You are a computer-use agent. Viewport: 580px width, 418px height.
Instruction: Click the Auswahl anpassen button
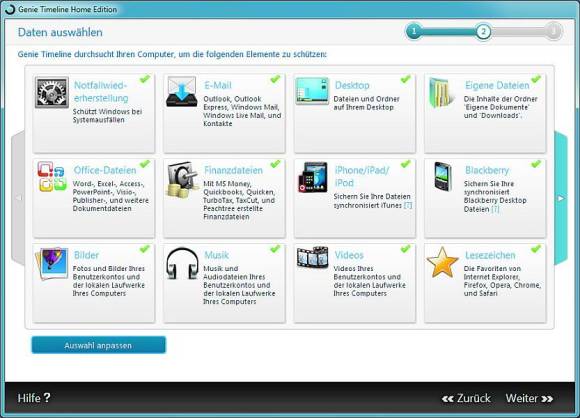click(98, 345)
